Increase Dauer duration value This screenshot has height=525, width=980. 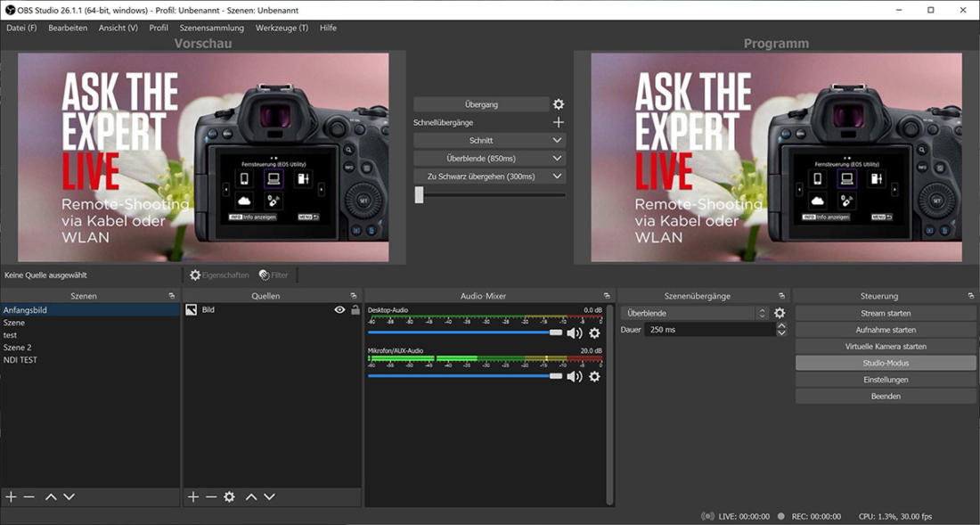point(781,325)
